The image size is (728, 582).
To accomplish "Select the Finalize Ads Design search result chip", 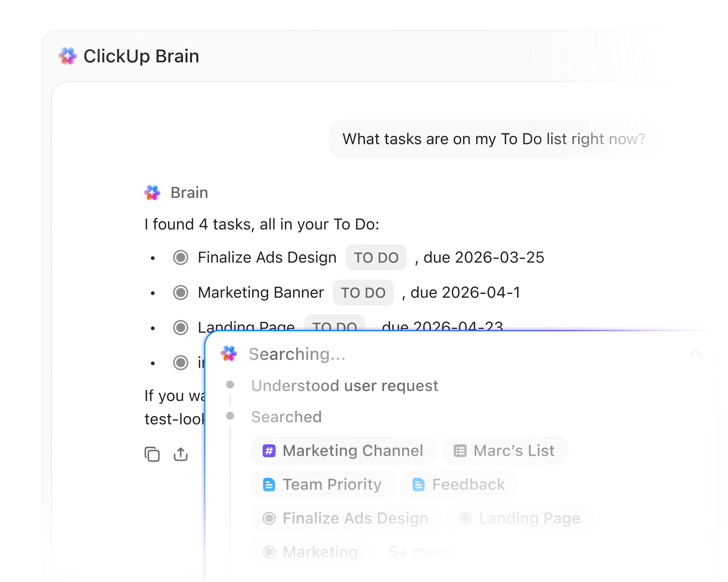I will click(x=346, y=518).
